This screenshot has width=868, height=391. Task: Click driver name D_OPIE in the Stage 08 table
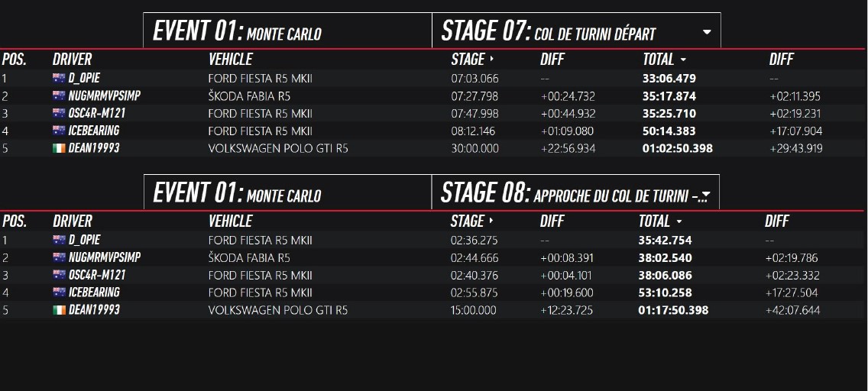84,240
